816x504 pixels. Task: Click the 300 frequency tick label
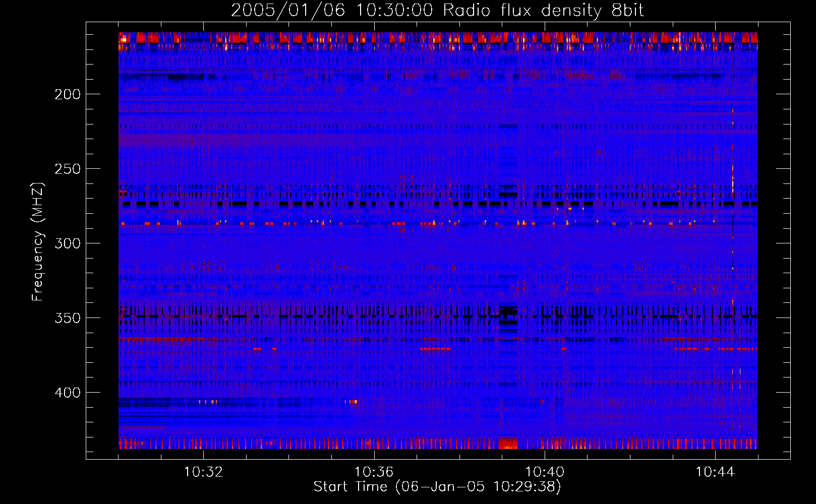[x=68, y=243]
